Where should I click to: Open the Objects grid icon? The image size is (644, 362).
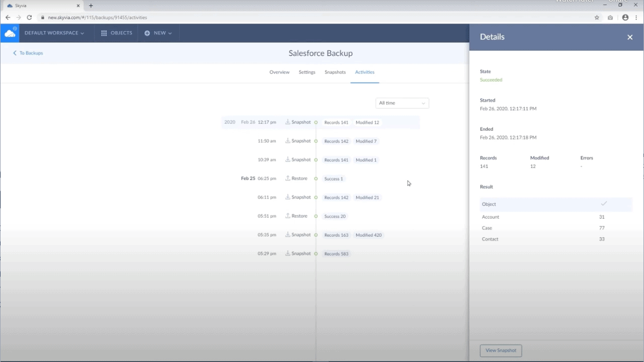[103, 33]
